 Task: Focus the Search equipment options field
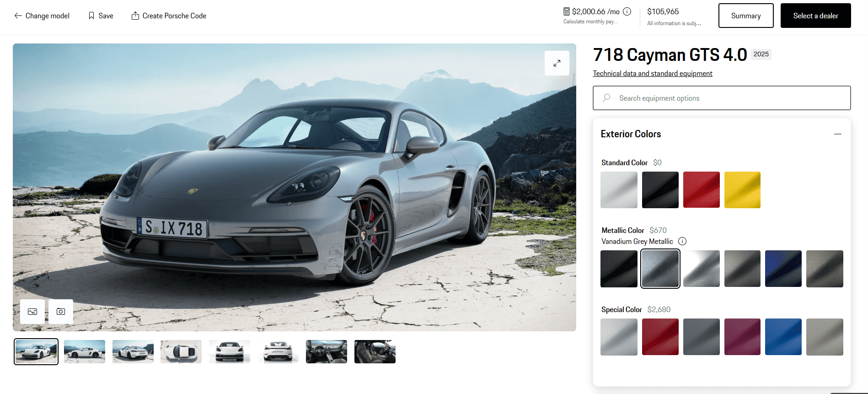(x=722, y=98)
